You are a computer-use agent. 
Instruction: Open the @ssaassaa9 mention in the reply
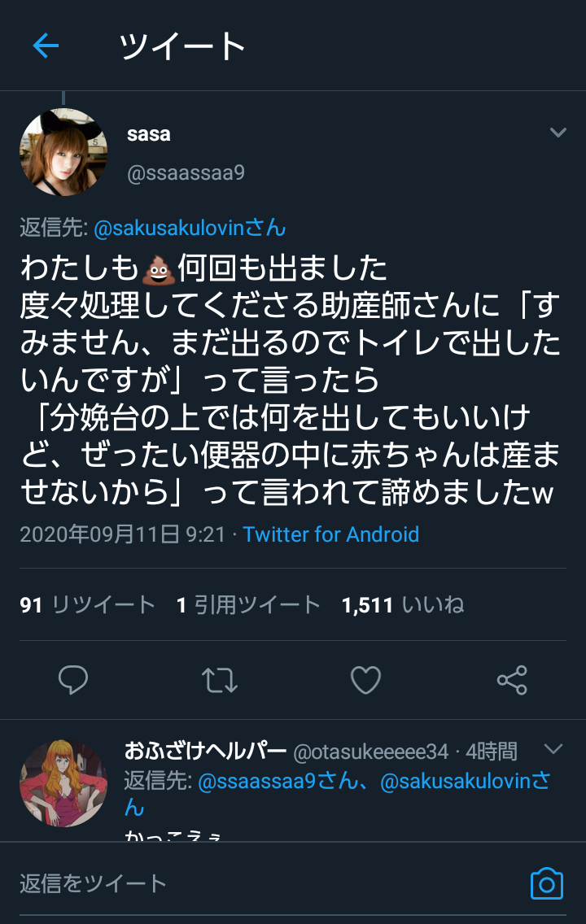tap(277, 782)
